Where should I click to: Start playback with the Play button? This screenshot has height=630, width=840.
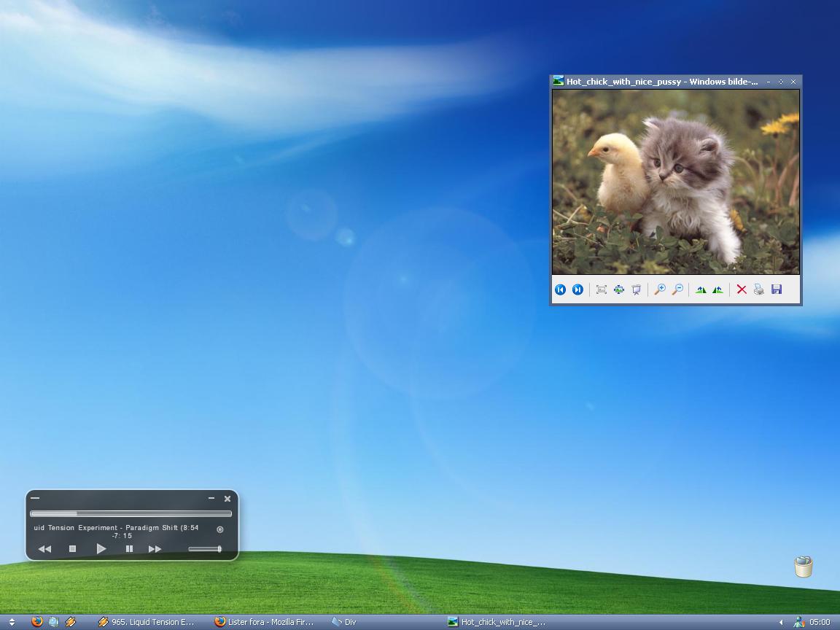click(x=101, y=548)
